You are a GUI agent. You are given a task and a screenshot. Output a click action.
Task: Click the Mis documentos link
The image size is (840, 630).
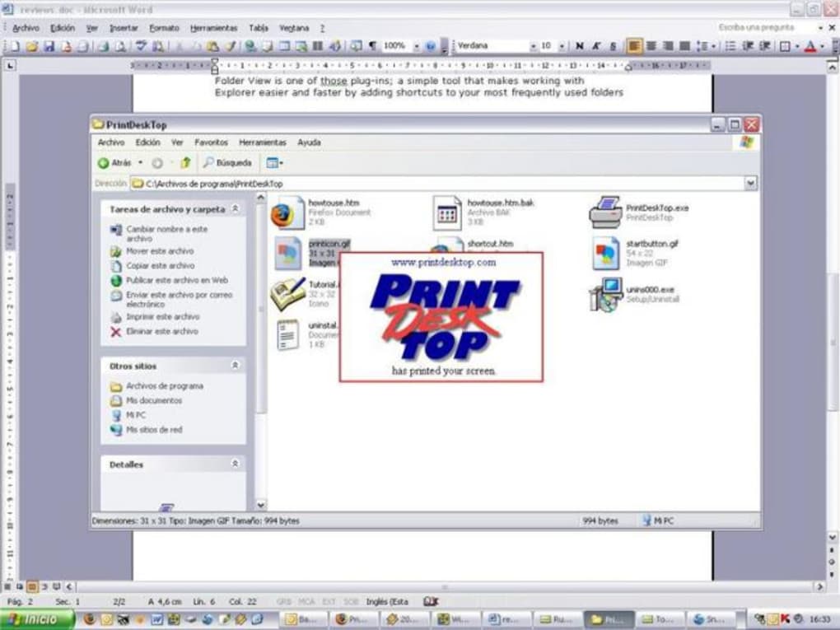pyautogui.click(x=154, y=401)
